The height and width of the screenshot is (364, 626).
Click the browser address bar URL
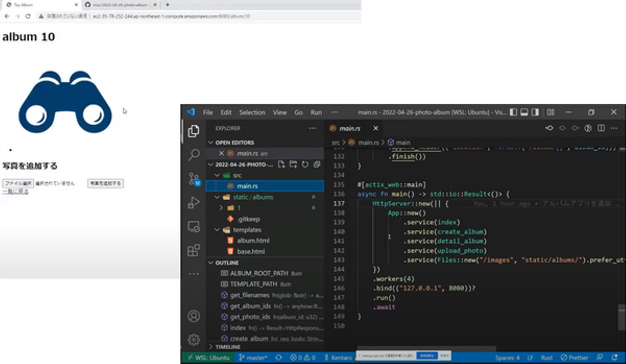(172, 16)
